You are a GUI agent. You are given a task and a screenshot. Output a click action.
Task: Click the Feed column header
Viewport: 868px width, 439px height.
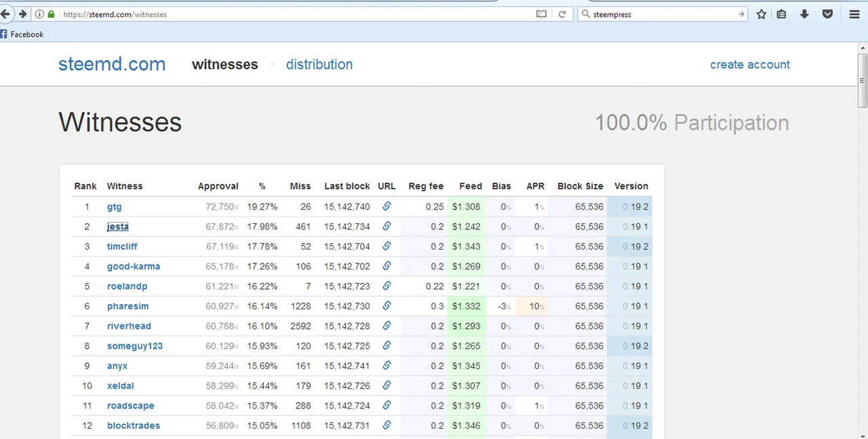tap(471, 186)
